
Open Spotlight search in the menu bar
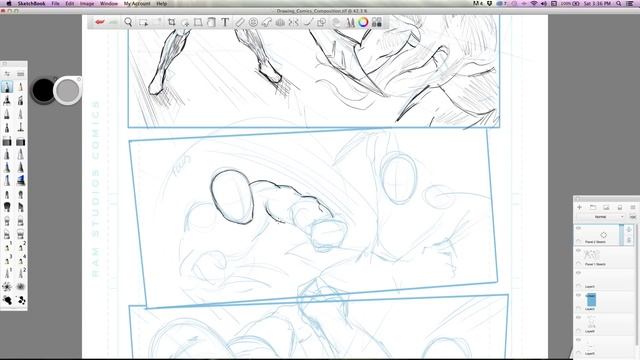619,3
